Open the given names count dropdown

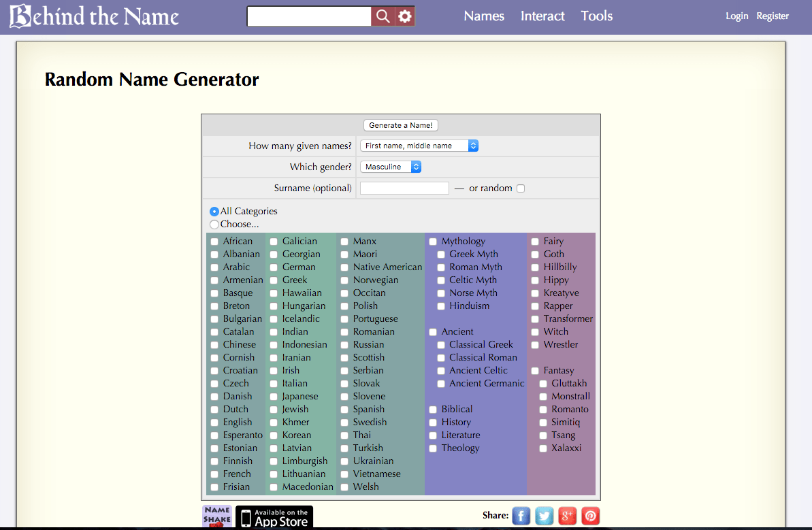pyautogui.click(x=419, y=146)
